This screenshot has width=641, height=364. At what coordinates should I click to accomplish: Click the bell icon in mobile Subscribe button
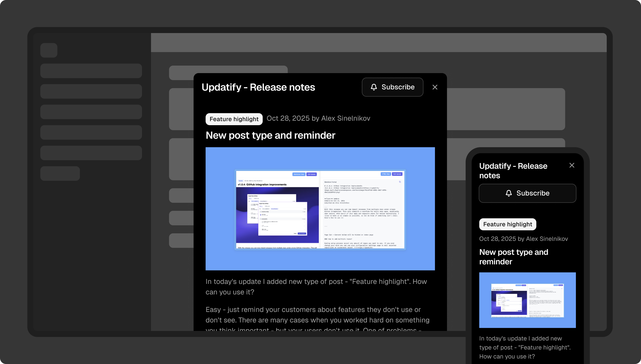[x=509, y=193]
